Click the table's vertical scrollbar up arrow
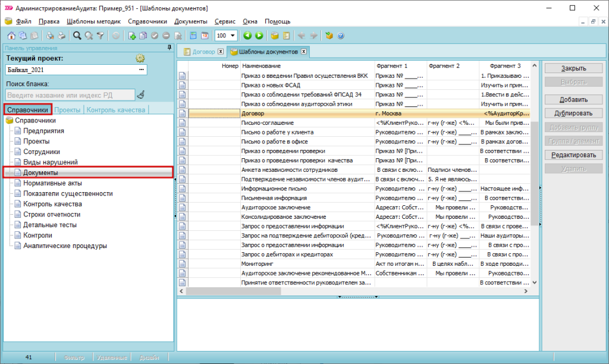 [535, 65]
